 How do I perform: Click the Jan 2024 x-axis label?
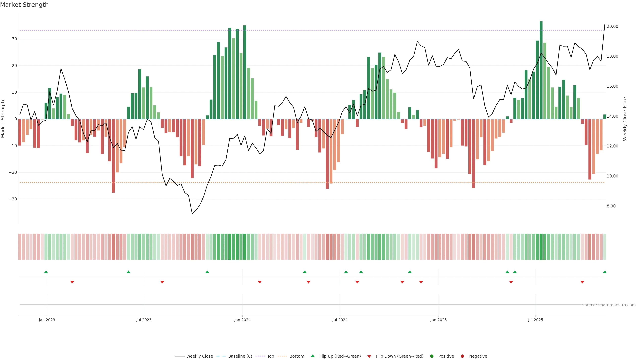[242, 320]
